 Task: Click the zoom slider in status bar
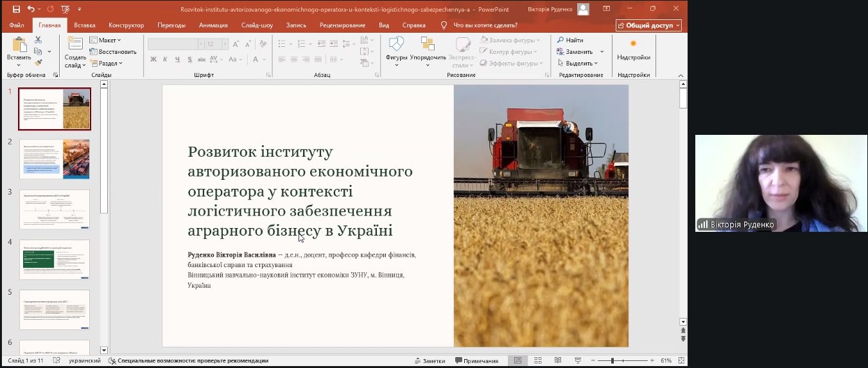613,360
